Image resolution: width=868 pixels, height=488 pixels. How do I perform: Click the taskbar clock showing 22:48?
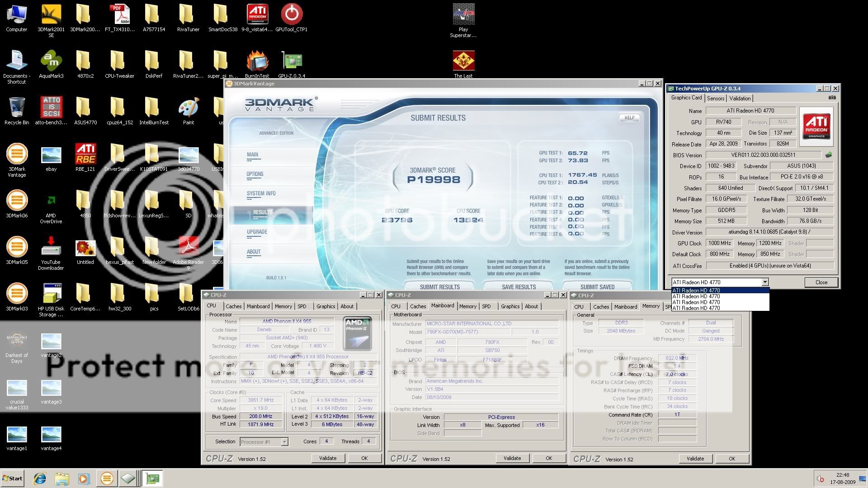coord(843,475)
